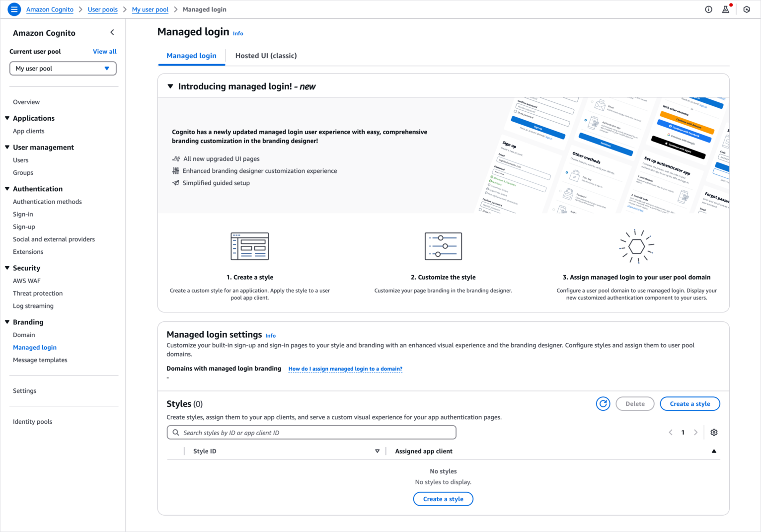The height and width of the screenshot is (532, 761).
Task: Click Create a style button beside Delete
Action: coord(690,404)
